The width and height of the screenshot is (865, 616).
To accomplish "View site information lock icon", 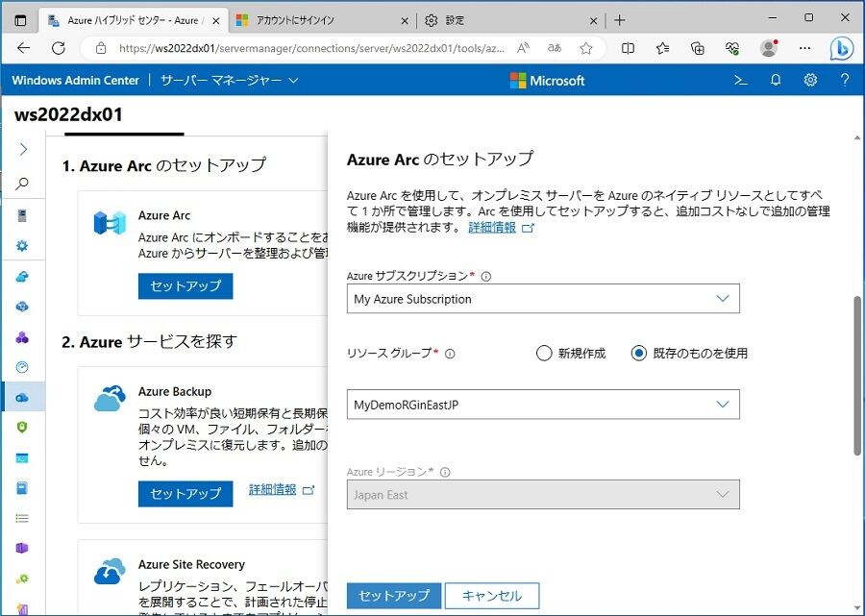I will pyautogui.click(x=101, y=48).
